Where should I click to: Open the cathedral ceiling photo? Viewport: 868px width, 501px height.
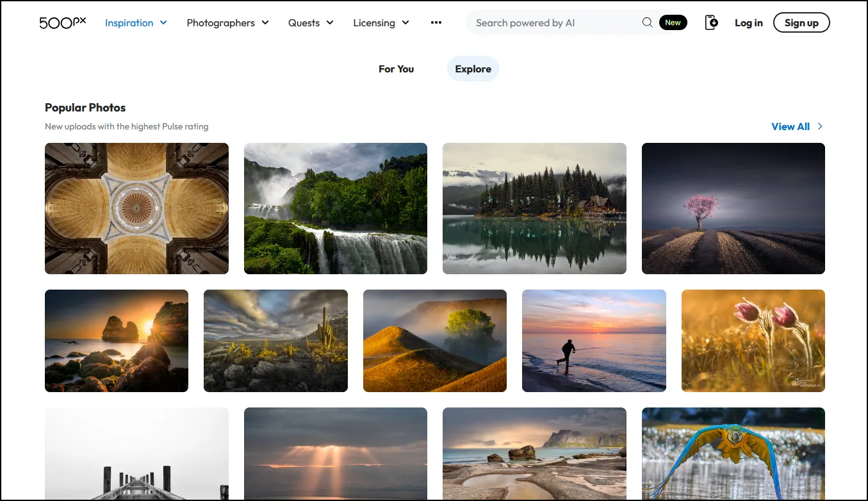click(136, 208)
